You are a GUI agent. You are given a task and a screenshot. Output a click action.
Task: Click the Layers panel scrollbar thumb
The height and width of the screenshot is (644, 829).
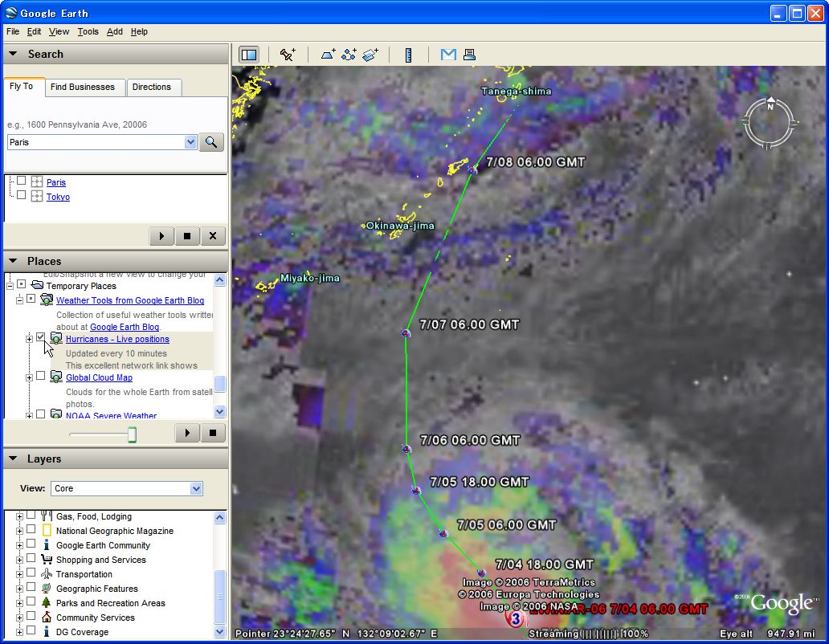(220, 597)
